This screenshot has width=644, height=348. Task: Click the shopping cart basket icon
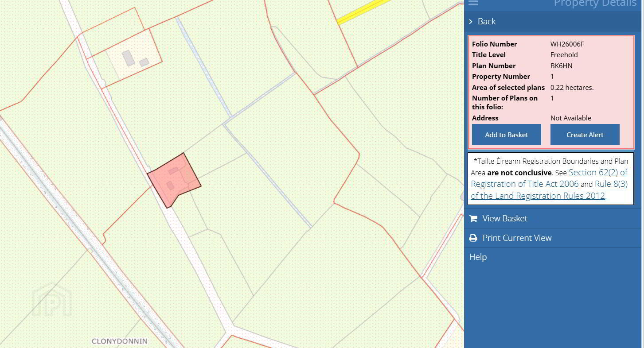473,219
